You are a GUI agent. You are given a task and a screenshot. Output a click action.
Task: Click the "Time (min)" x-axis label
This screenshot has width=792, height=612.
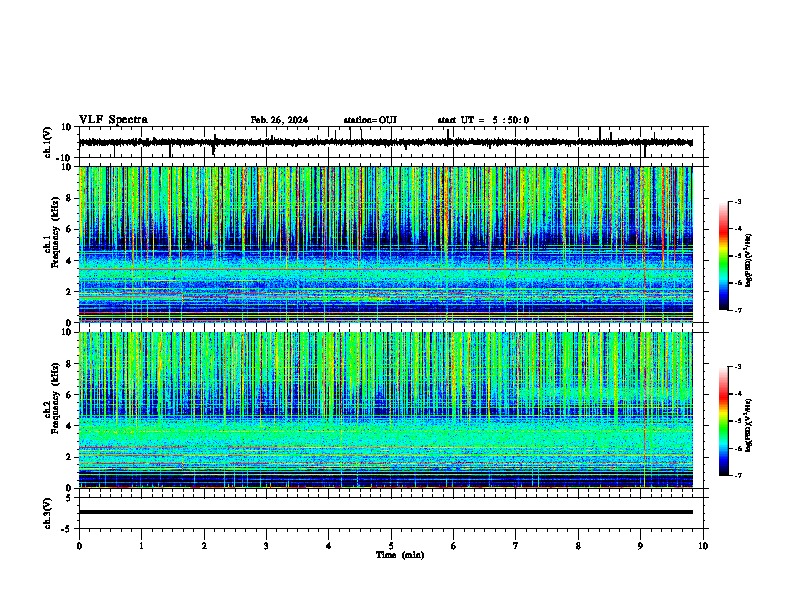400,555
